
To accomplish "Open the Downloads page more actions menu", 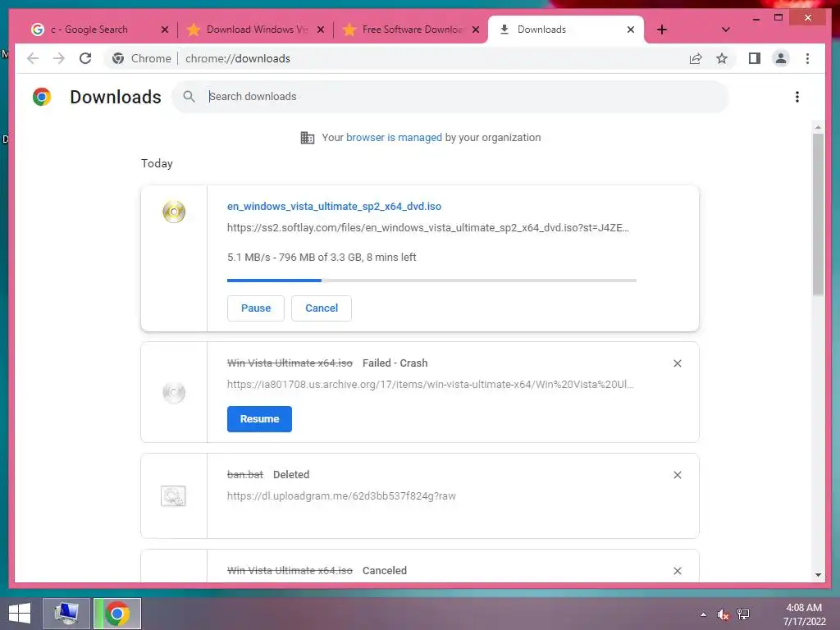I will point(797,97).
